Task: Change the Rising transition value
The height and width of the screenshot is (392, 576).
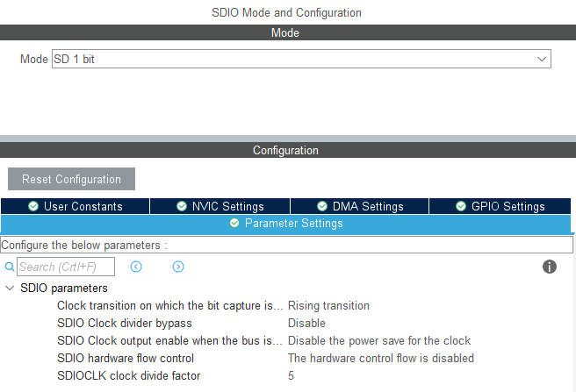Action: click(328, 305)
